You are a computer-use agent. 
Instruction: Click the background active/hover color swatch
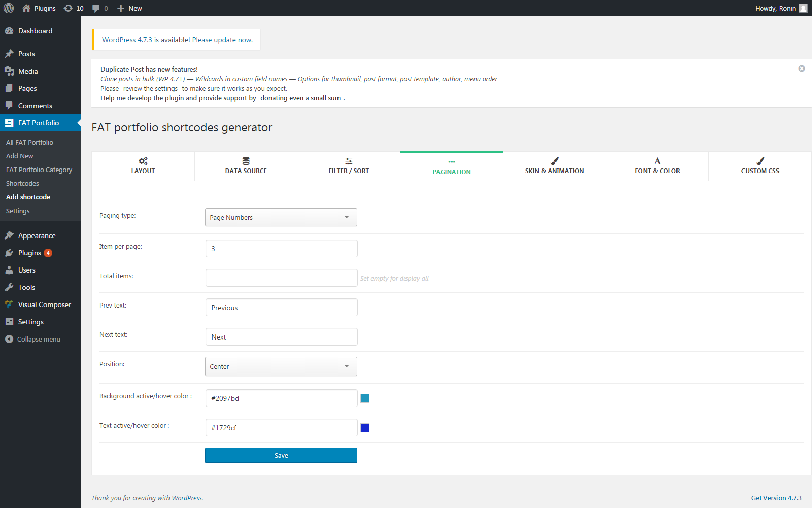[x=365, y=398]
